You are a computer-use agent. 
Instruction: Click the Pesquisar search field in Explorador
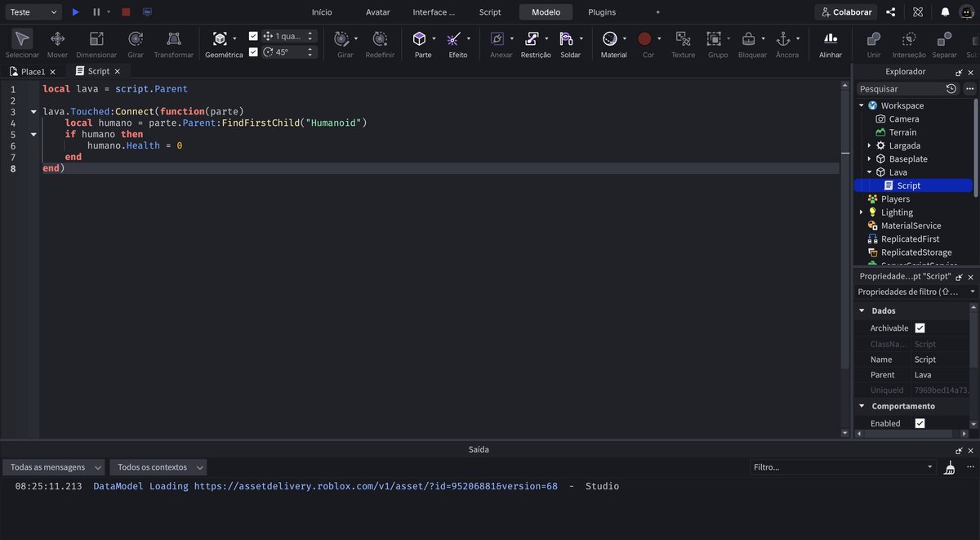point(899,88)
